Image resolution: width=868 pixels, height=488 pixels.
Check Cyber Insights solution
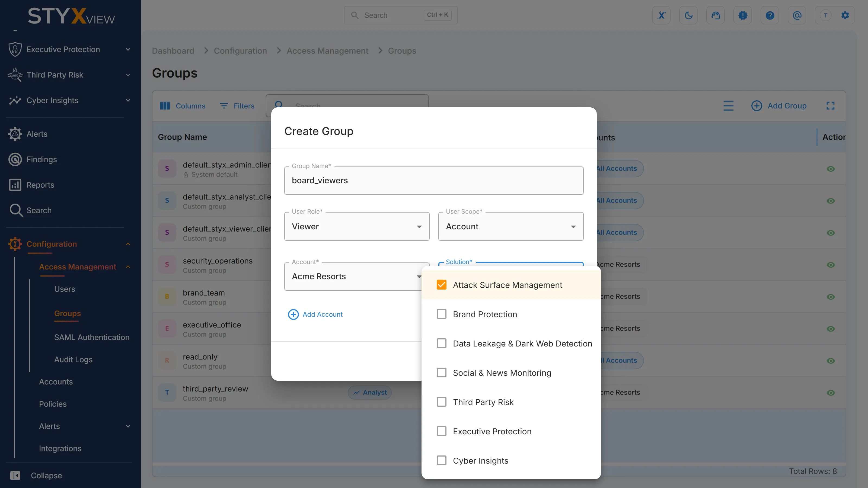tap(441, 461)
